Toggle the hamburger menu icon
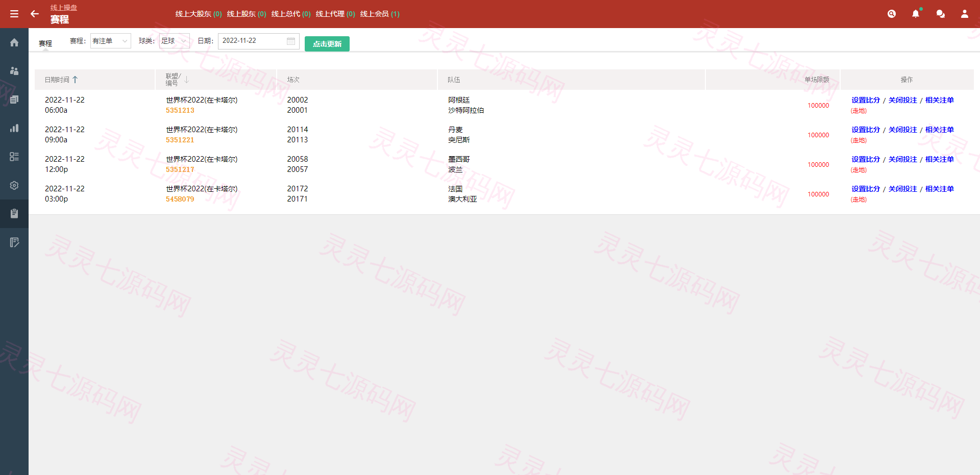 click(x=14, y=14)
